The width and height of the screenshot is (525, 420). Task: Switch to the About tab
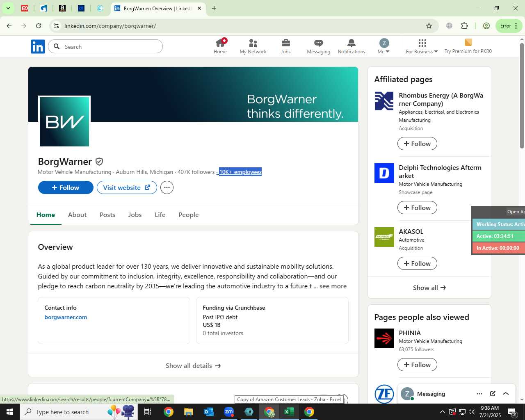click(x=77, y=215)
